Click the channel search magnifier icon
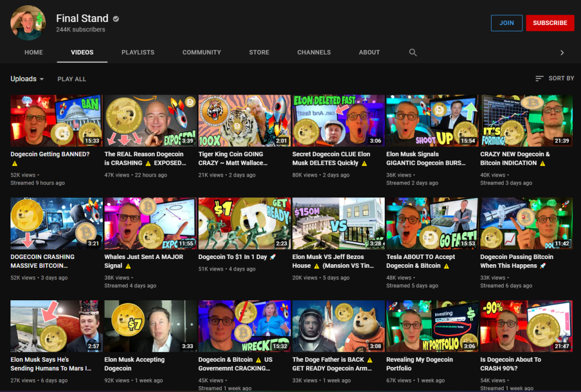The width and height of the screenshot is (581, 392). (413, 53)
